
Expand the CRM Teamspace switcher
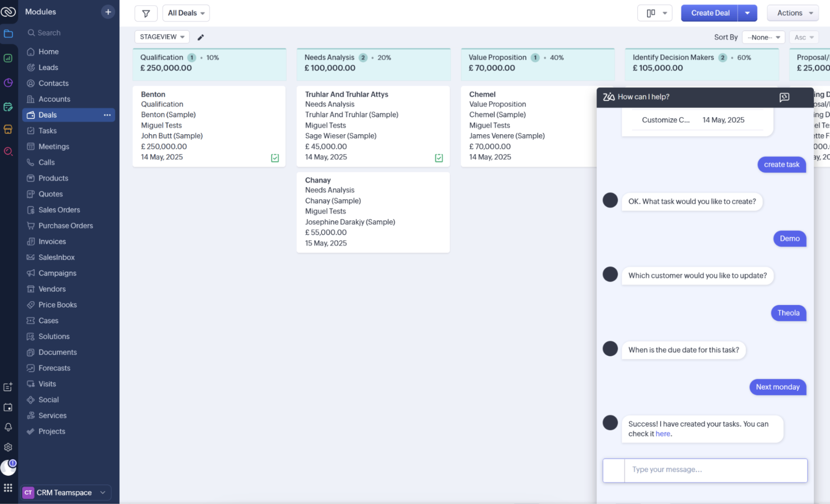[x=66, y=492]
